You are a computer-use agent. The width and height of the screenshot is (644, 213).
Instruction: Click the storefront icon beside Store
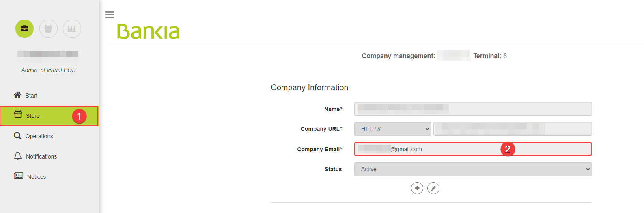coord(18,114)
